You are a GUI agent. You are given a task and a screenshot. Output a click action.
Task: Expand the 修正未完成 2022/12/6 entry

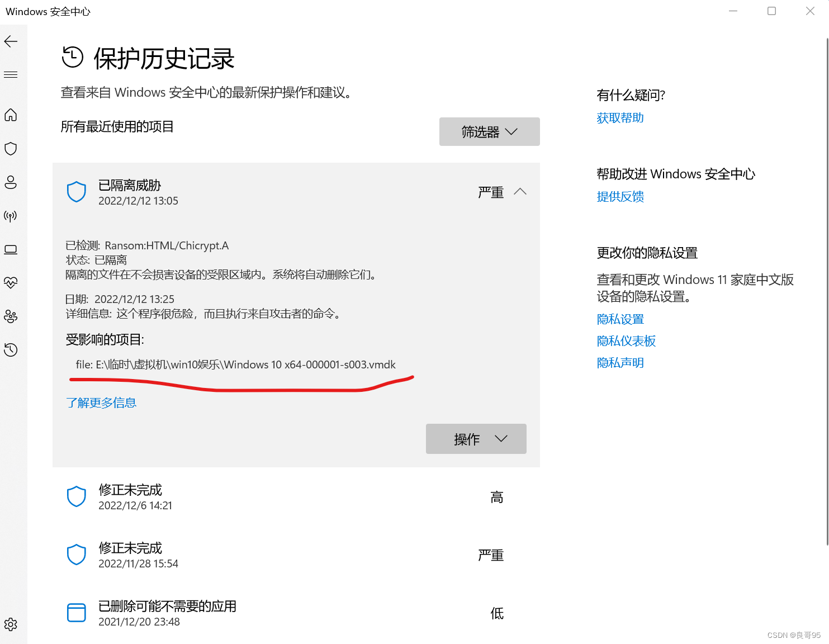[296, 497]
